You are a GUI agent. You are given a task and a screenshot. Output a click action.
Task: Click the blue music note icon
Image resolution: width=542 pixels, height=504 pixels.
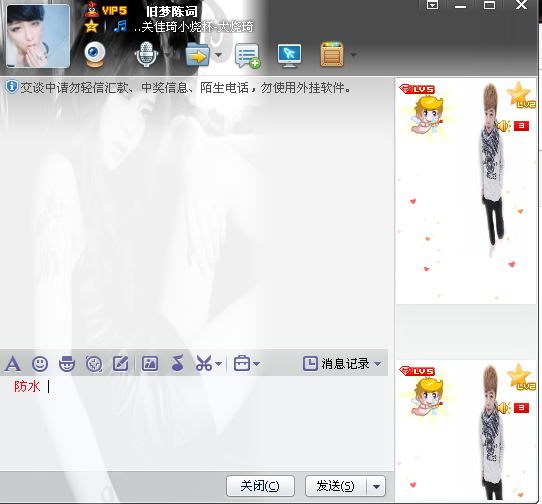coord(121,26)
